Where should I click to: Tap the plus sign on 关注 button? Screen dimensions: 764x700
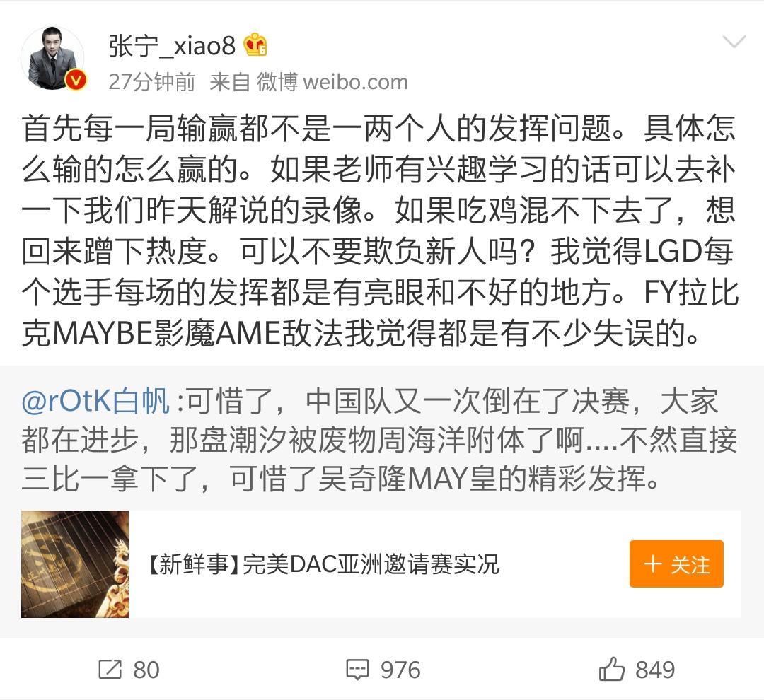coord(652,564)
